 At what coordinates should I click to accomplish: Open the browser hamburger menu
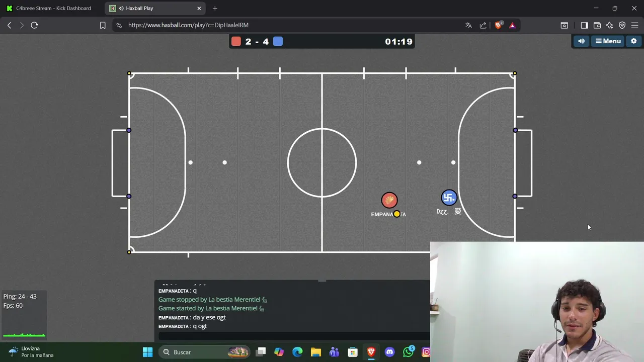coord(634,25)
